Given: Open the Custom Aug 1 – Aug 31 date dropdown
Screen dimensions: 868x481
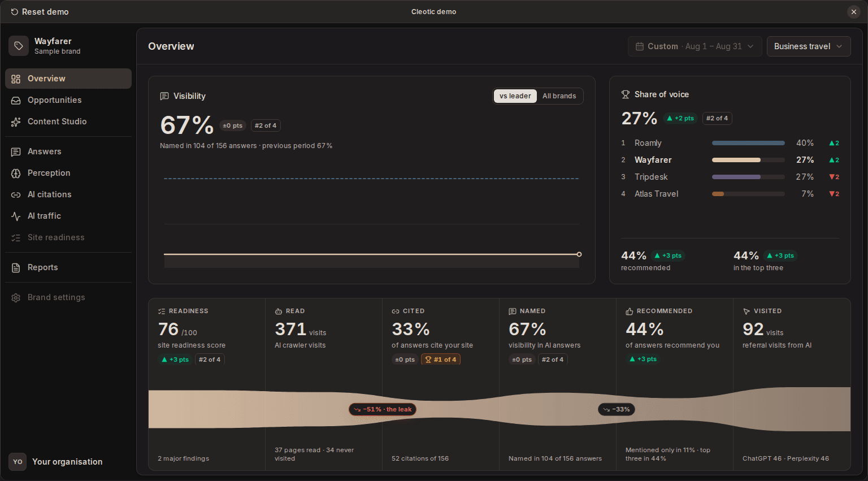Looking at the screenshot, I should pyautogui.click(x=695, y=46).
